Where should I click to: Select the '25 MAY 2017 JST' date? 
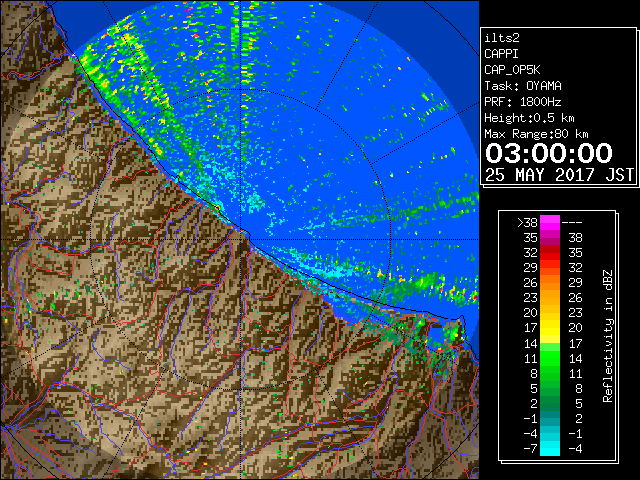click(560, 175)
